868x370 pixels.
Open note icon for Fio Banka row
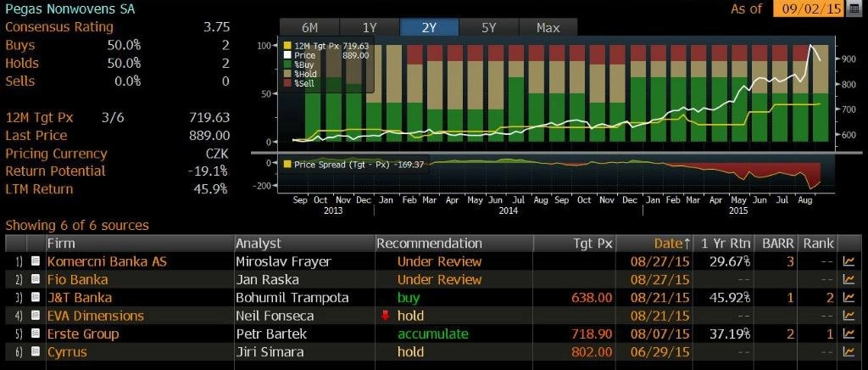pos(36,280)
